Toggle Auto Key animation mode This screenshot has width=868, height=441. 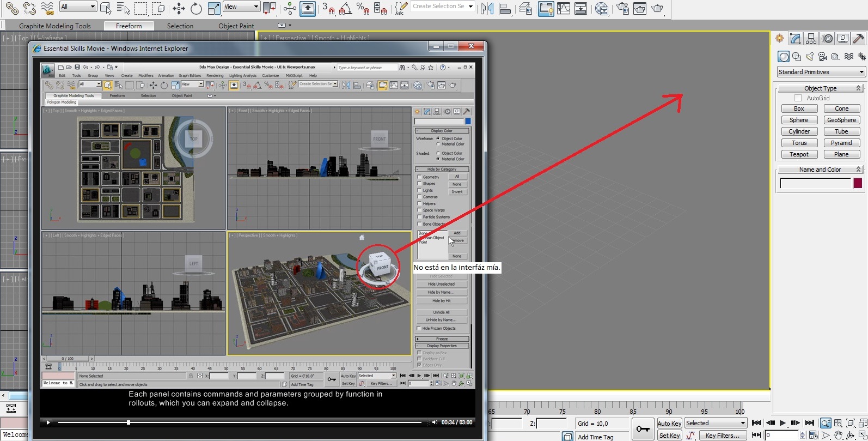[669, 424]
